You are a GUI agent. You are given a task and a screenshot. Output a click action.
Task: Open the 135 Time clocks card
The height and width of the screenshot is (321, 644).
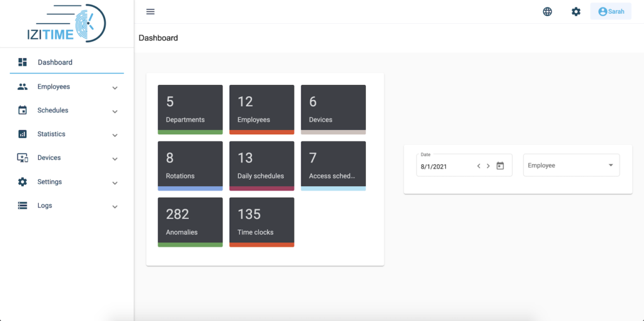261,222
